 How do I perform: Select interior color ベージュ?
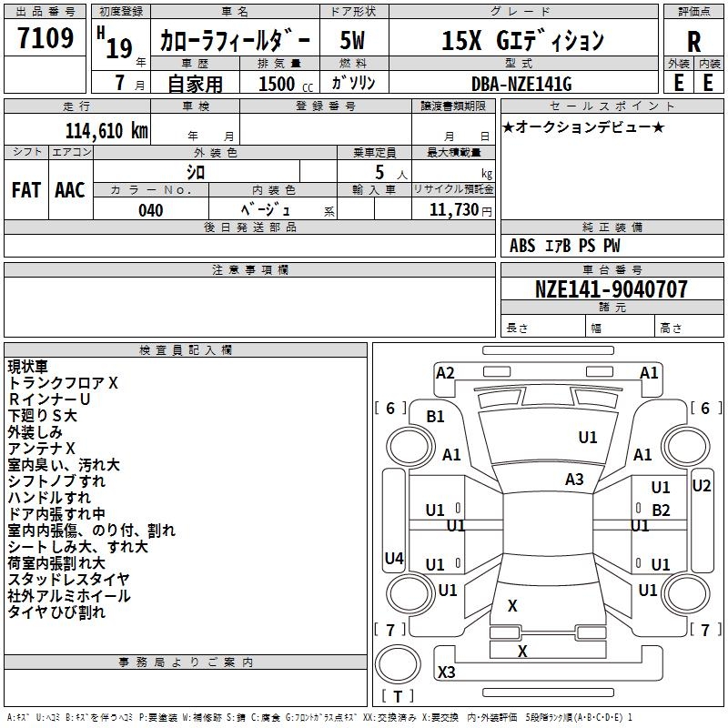(x=266, y=210)
